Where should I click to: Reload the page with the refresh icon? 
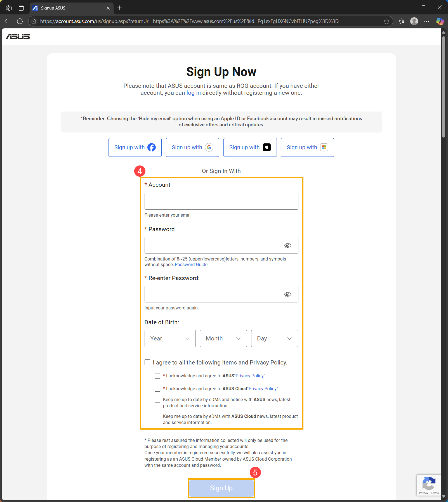(x=20, y=21)
